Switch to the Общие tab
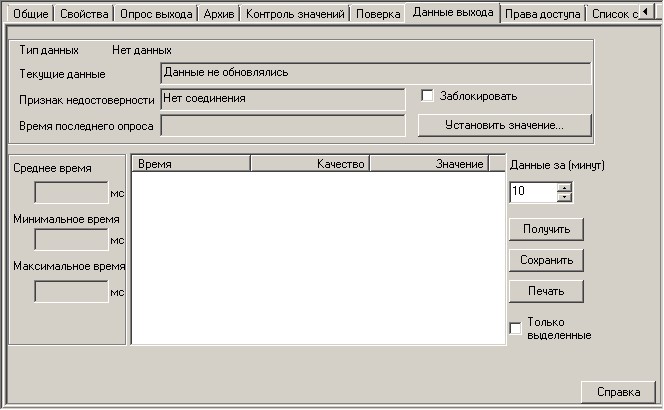The width and height of the screenshot is (664, 410). [x=30, y=14]
